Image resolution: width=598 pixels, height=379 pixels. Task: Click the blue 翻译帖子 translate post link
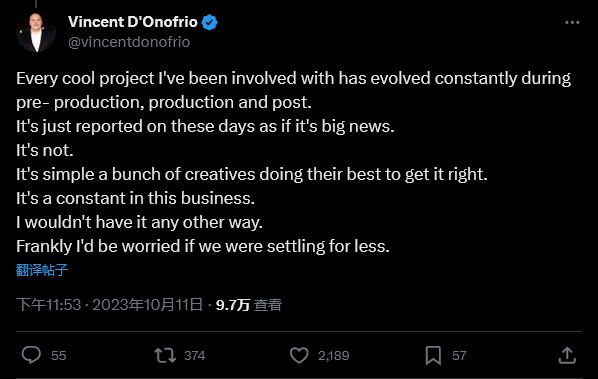[42, 270]
